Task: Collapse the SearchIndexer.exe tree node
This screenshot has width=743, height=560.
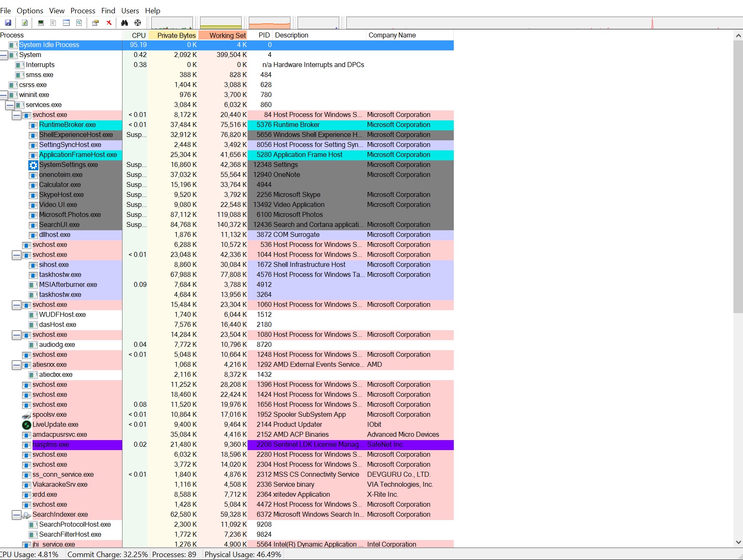Action: (x=17, y=515)
